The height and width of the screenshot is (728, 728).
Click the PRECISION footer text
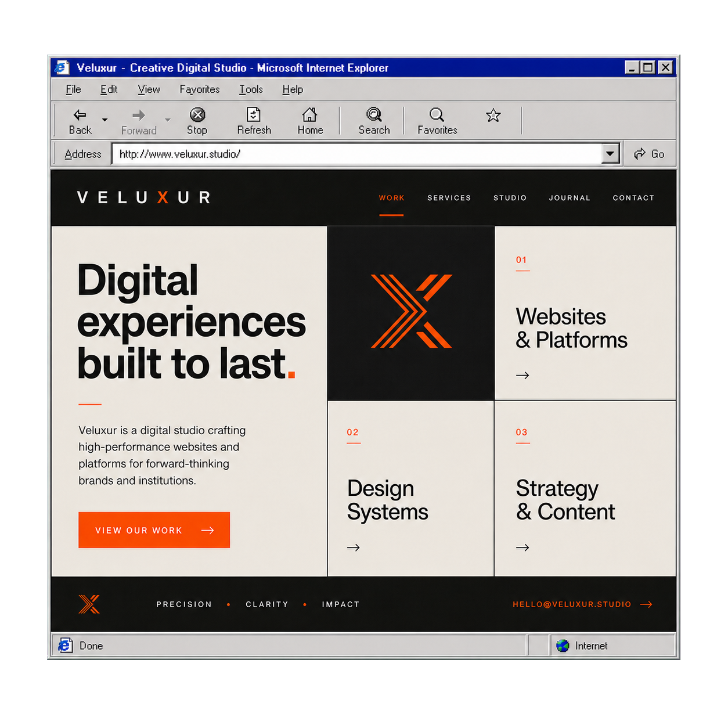[184, 604]
